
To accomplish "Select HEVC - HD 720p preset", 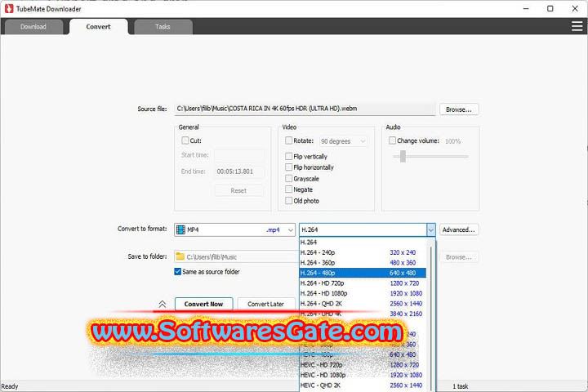I will (x=363, y=364).
